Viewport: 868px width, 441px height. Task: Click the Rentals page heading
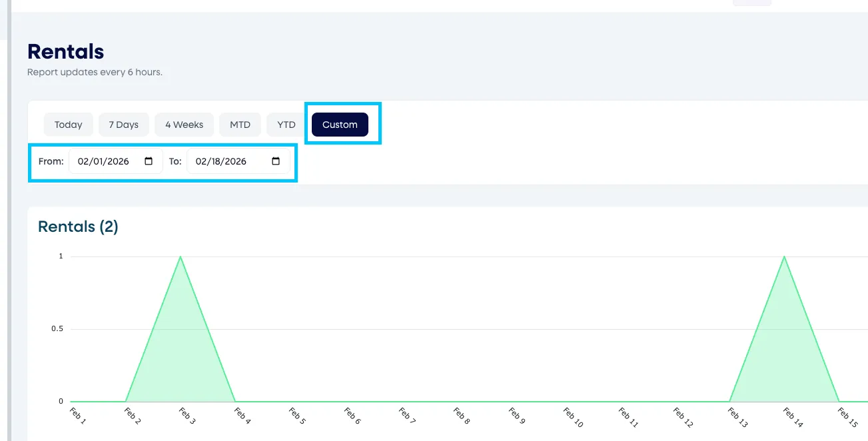[66, 51]
